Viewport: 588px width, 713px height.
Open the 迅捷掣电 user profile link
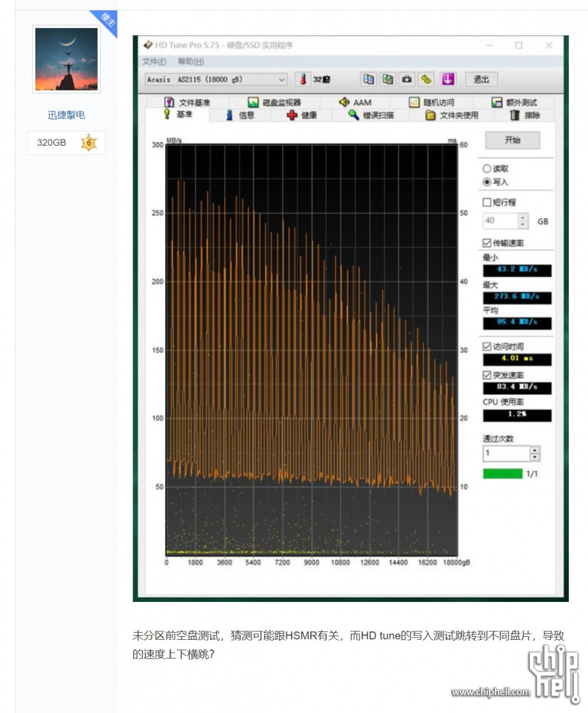point(67,115)
